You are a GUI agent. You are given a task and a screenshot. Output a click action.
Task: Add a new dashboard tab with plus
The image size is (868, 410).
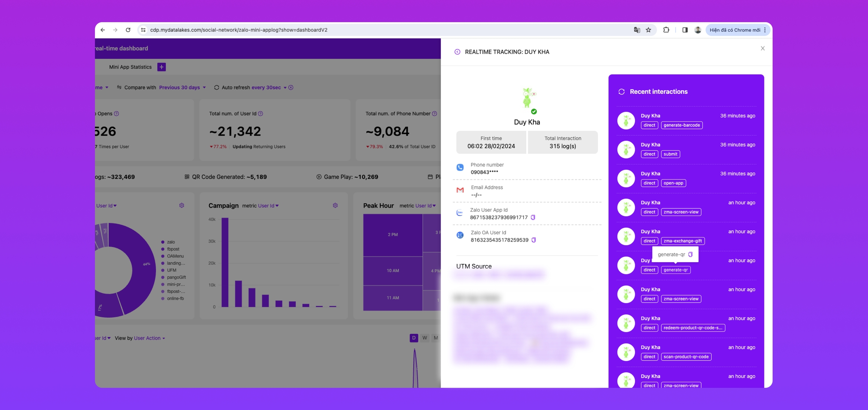pos(162,67)
